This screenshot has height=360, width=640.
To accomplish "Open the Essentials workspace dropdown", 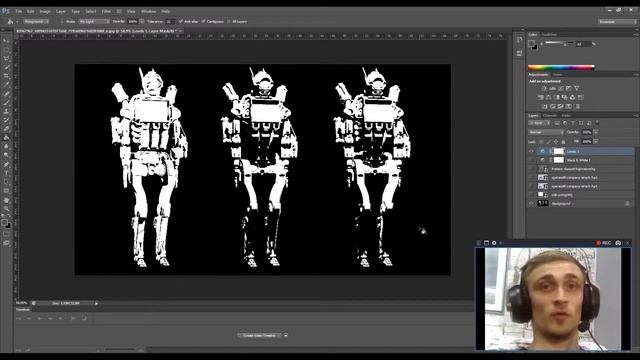I will pyautogui.click(x=617, y=22).
